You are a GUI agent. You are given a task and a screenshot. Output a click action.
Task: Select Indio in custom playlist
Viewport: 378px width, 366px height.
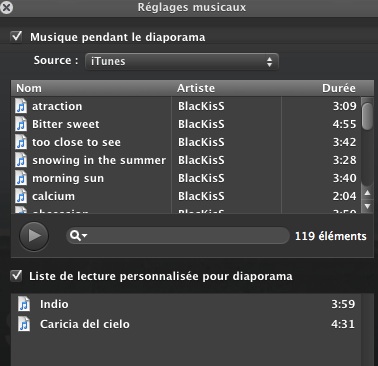point(186,304)
